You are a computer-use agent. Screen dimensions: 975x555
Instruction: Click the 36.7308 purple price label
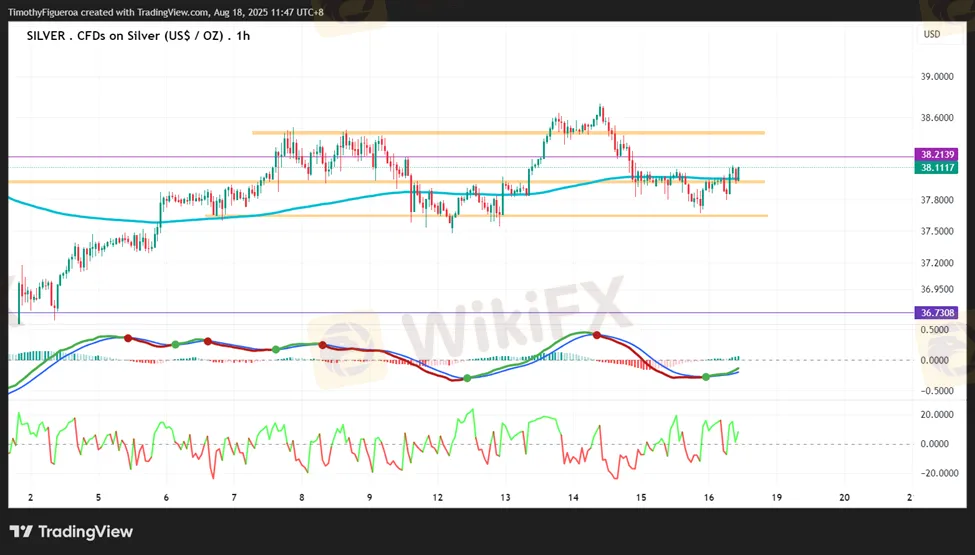coord(937,313)
